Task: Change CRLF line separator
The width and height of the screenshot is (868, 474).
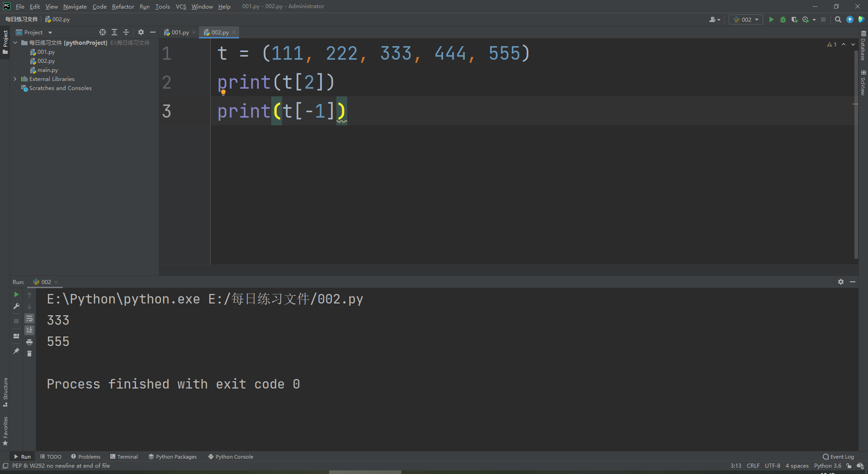Action: tap(753, 465)
